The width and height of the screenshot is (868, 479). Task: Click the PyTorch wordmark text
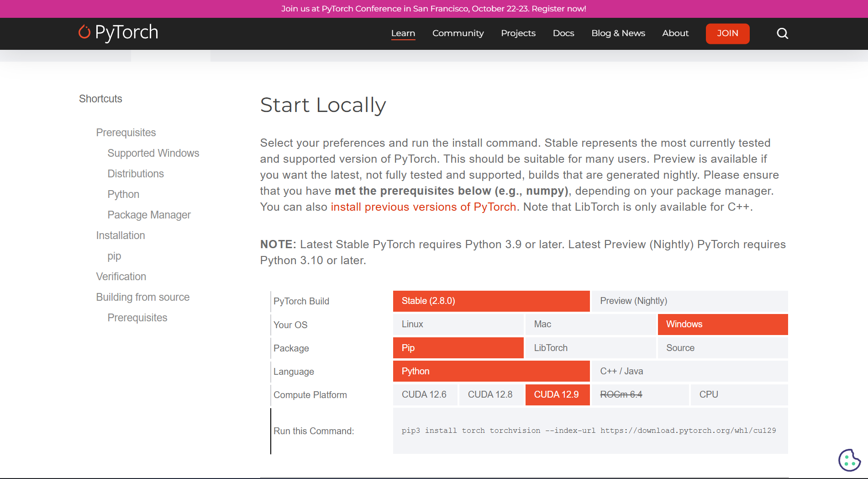(127, 32)
